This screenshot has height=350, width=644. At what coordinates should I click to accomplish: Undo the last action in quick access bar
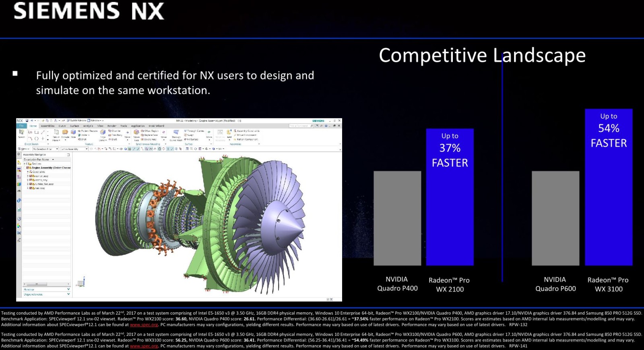32,120
